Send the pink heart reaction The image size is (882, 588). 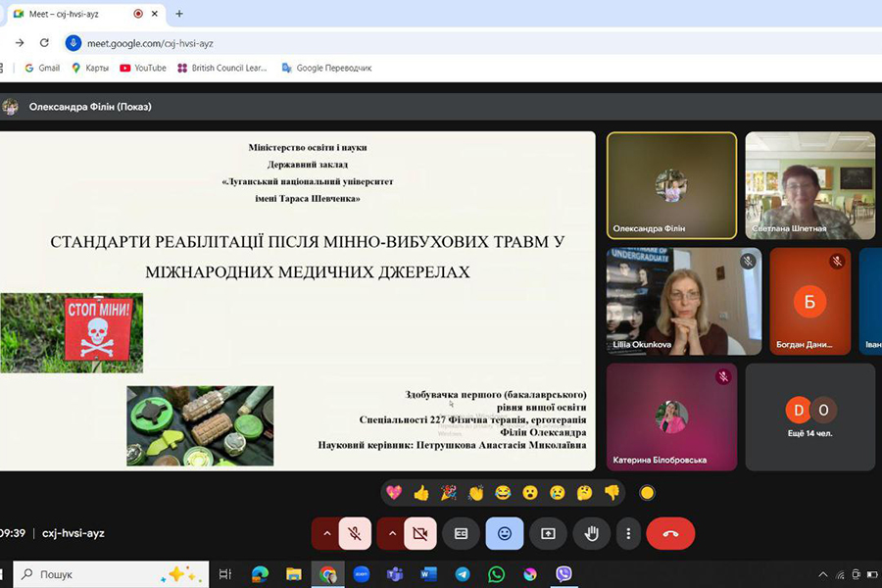(394, 493)
